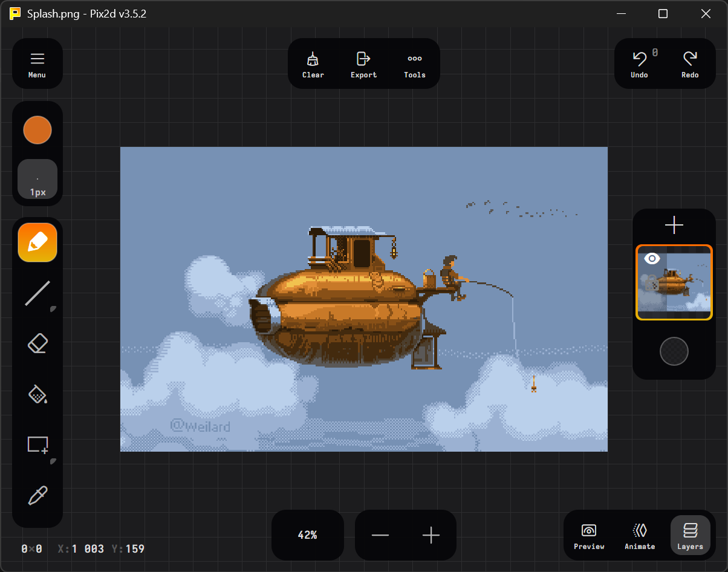Add a new layer with plus

[674, 226]
